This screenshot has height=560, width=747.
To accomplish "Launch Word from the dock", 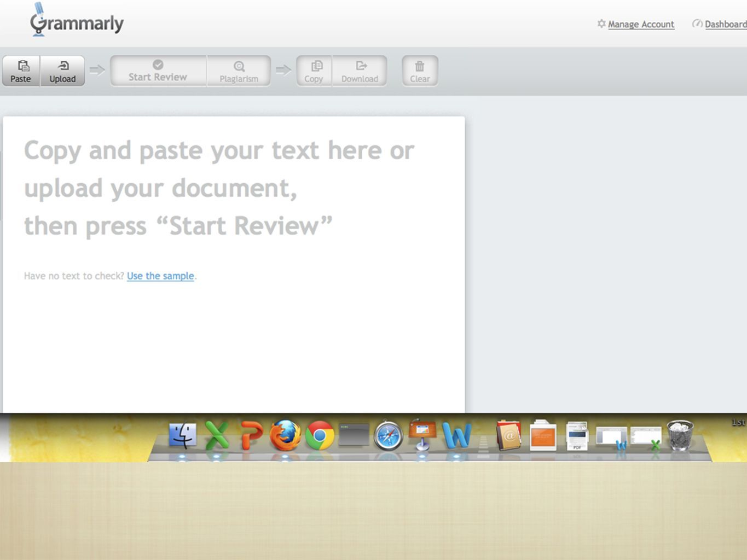I will click(456, 435).
